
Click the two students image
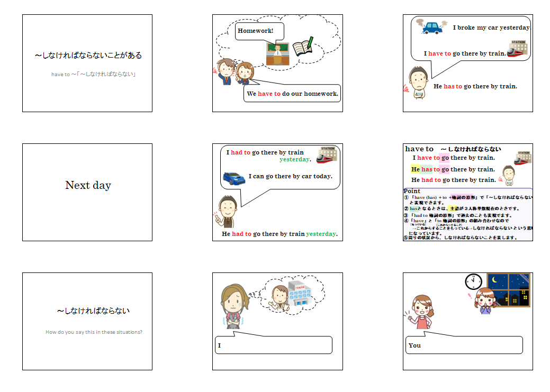(x=234, y=72)
